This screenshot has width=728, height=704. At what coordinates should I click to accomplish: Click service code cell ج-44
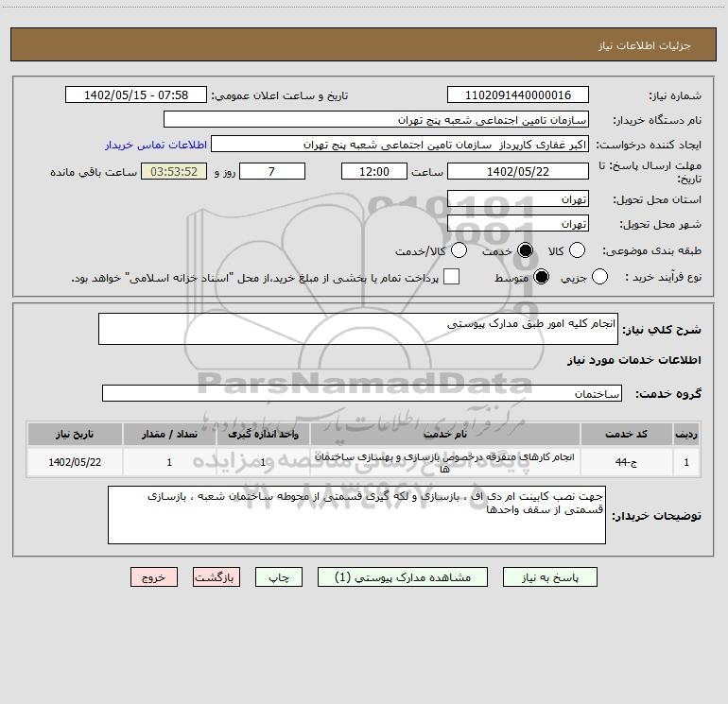(x=626, y=462)
